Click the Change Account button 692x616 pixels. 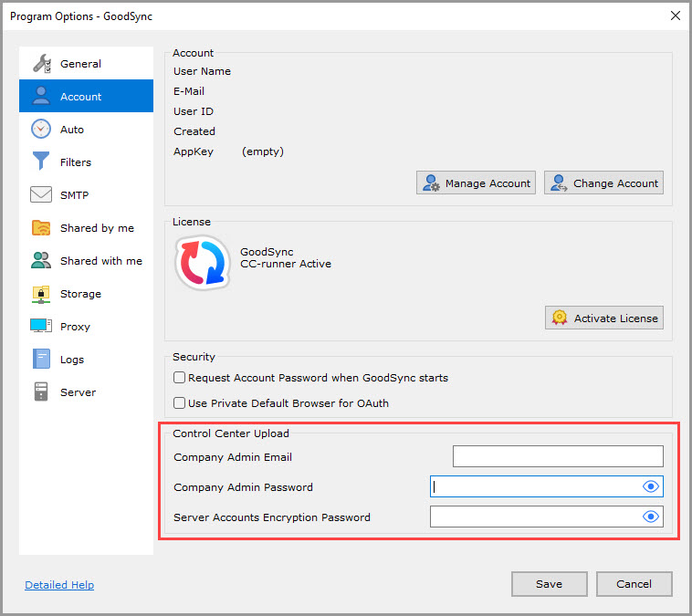point(603,183)
